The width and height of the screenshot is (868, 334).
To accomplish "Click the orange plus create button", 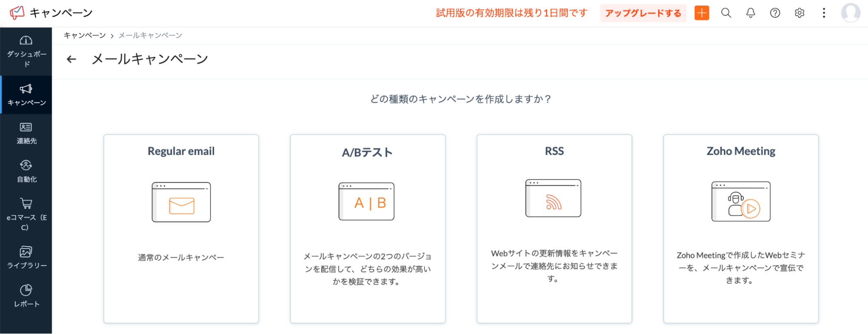I will (x=702, y=13).
